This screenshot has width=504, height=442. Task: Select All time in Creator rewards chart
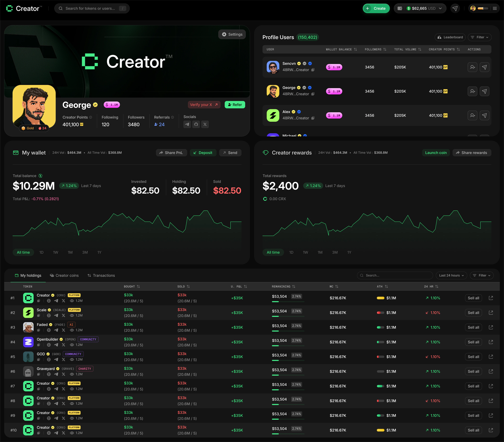[273, 252]
